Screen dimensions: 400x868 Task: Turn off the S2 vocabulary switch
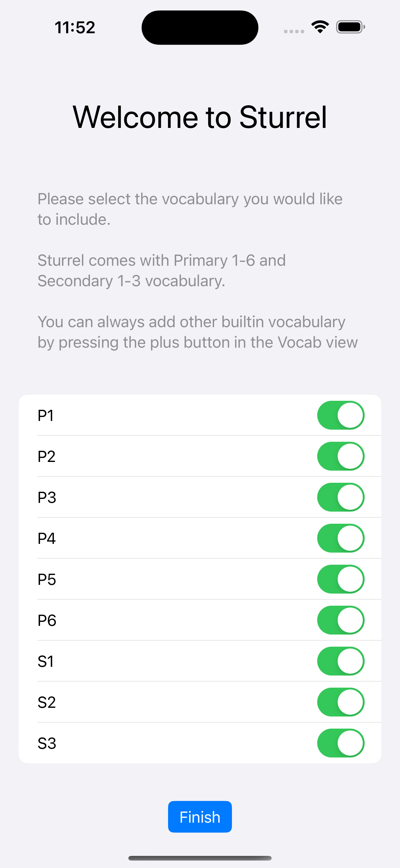click(x=340, y=702)
